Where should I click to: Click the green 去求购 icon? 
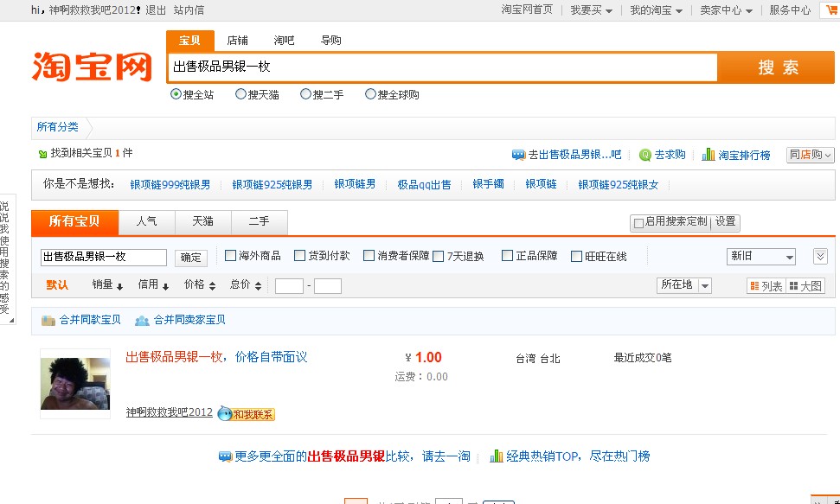(645, 155)
